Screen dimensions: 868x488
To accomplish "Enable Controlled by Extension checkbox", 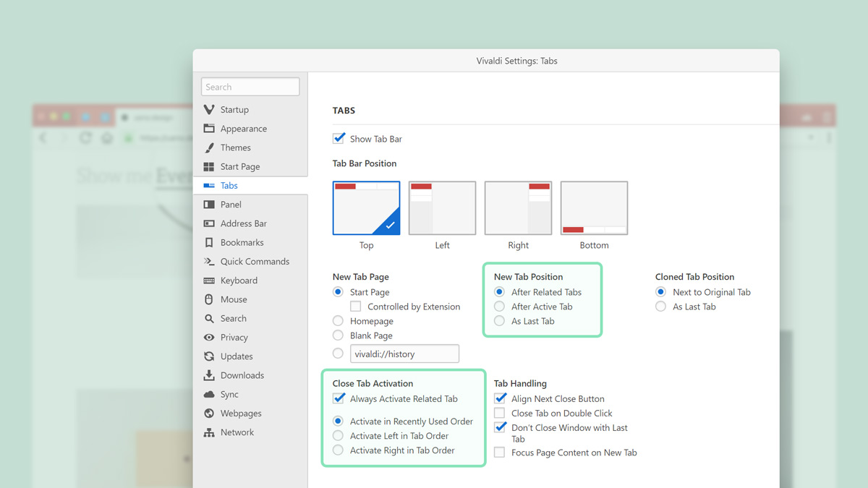I will [356, 307].
